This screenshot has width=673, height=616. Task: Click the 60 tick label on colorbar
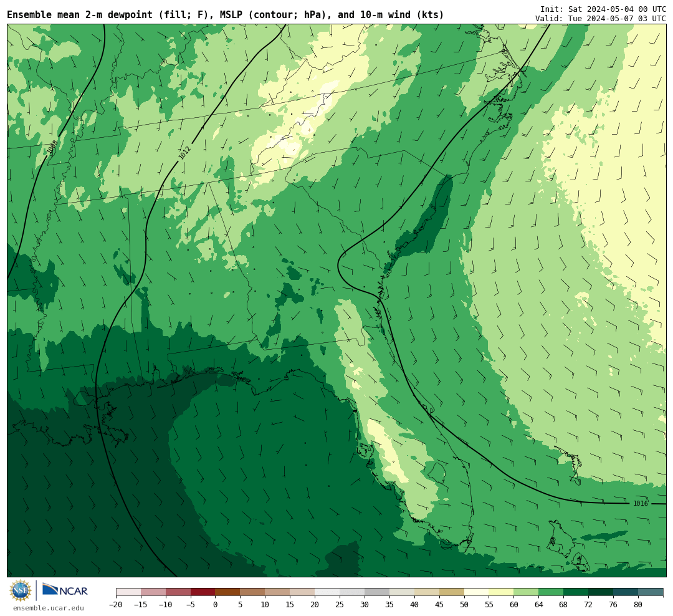click(514, 604)
